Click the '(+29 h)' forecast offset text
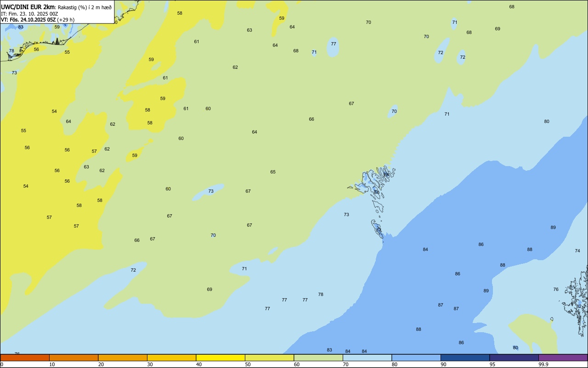The height and width of the screenshot is (368, 588). click(66, 20)
